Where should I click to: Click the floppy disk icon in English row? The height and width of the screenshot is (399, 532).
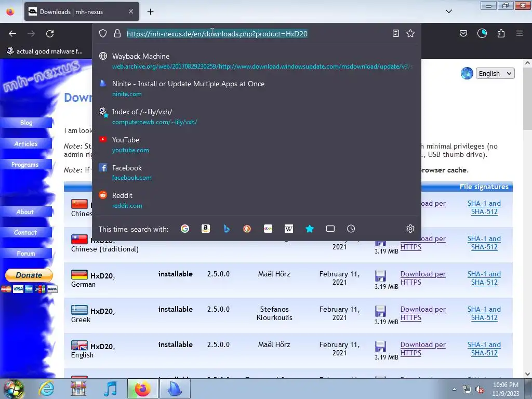click(380, 347)
